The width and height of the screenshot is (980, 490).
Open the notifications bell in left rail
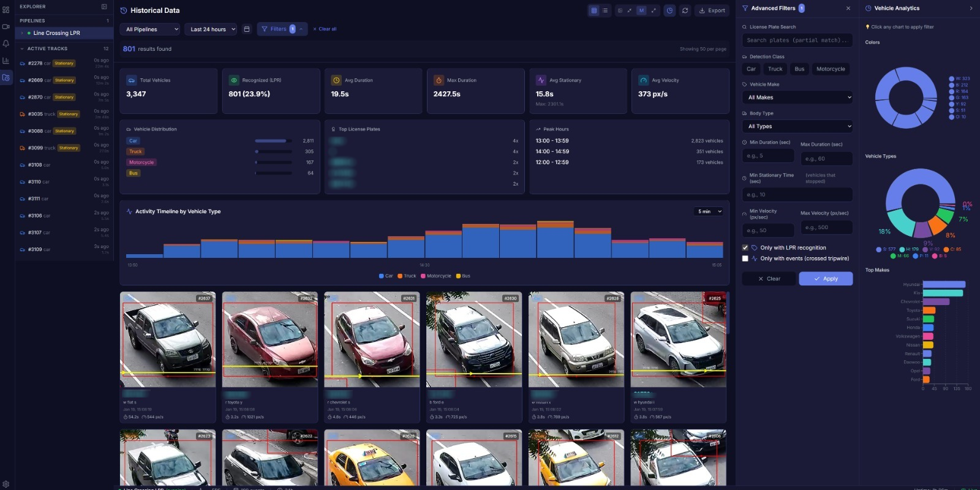point(6,43)
